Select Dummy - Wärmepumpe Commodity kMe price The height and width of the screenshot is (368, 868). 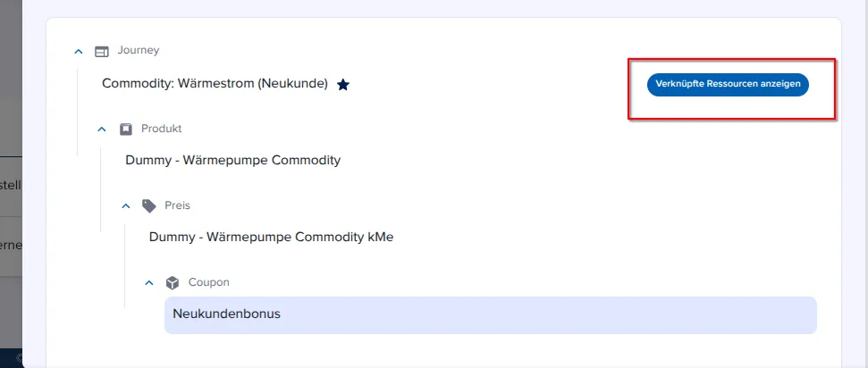click(x=271, y=238)
